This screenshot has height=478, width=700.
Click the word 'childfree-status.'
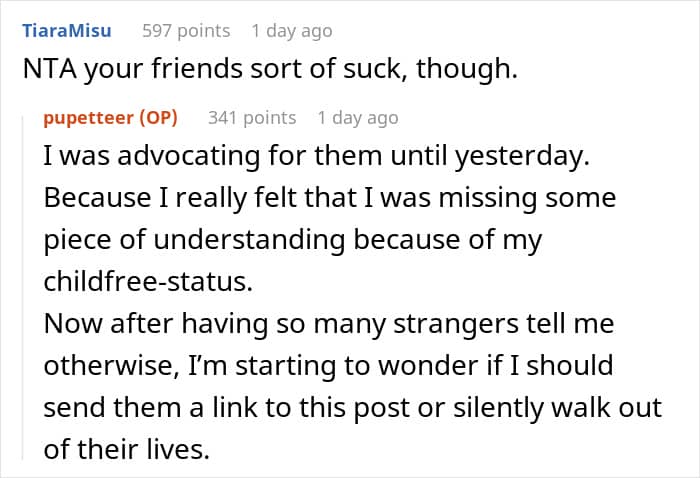pyautogui.click(x=148, y=282)
